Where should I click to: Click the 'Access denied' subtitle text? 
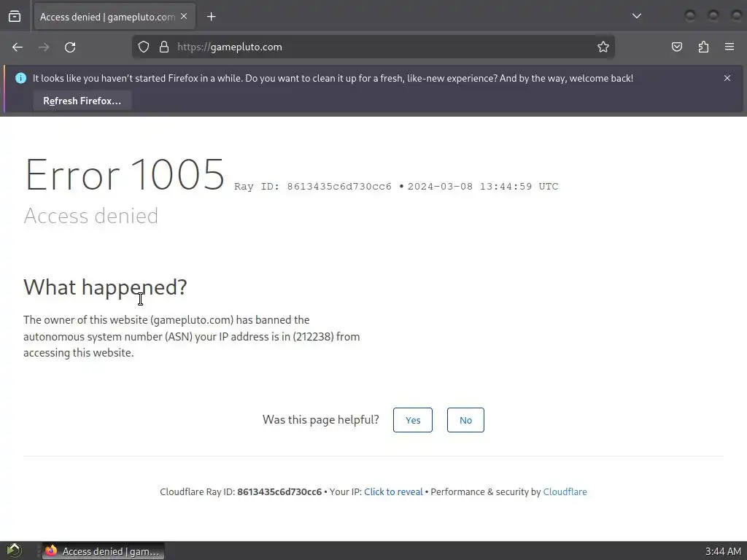point(91,216)
